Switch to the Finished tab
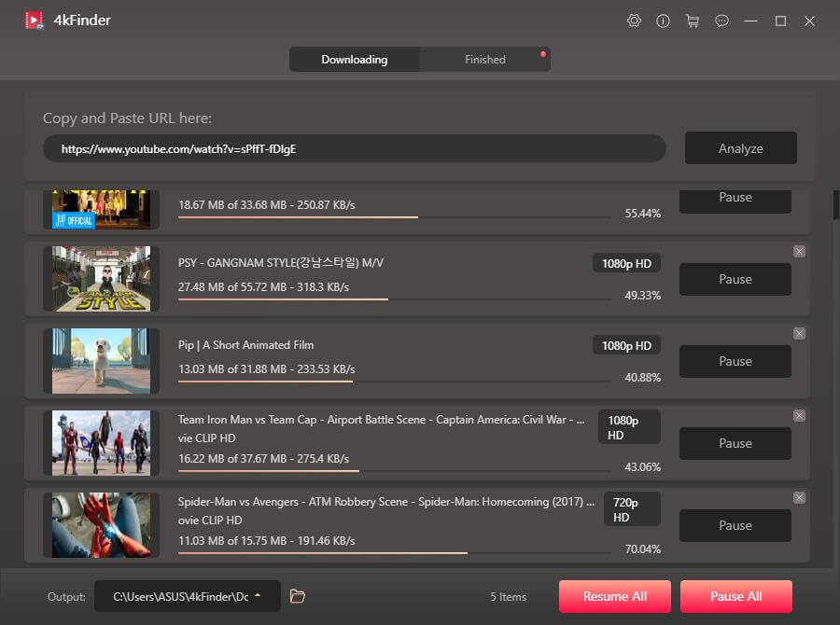 coord(485,60)
